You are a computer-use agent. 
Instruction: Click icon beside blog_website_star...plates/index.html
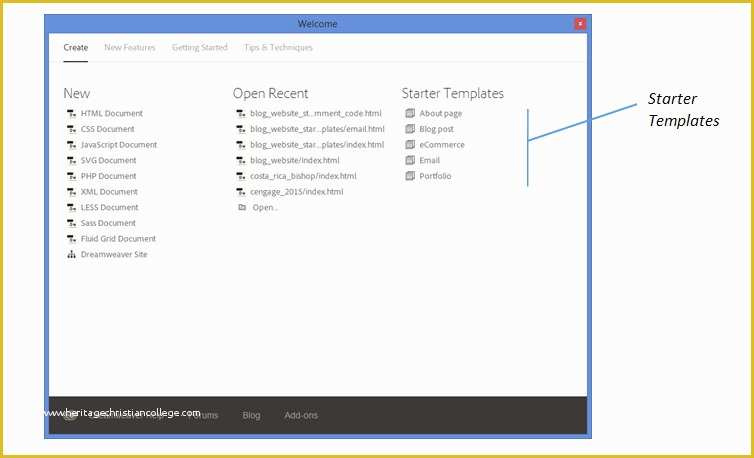point(241,145)
